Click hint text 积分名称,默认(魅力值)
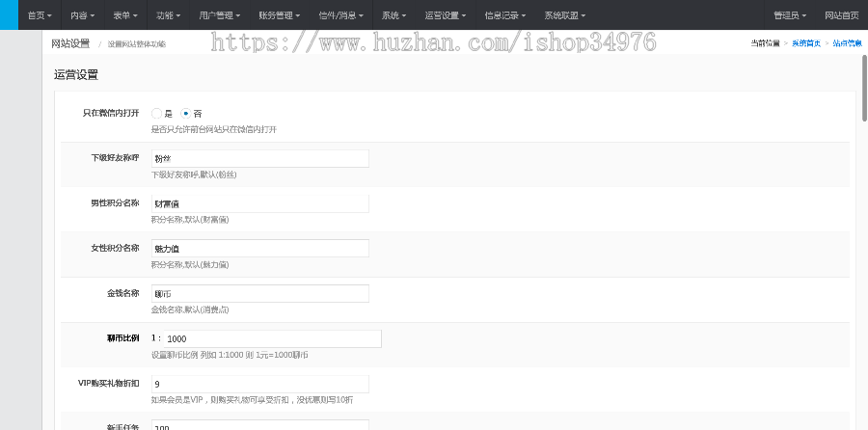This screenshot has width=868, height=430. pyautogui.click(x=190, y=264)
